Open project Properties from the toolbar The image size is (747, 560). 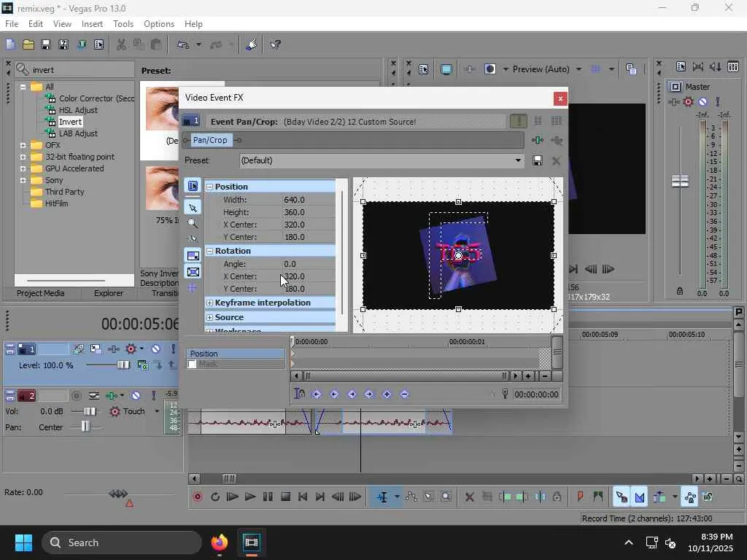[x=99, y=44]
